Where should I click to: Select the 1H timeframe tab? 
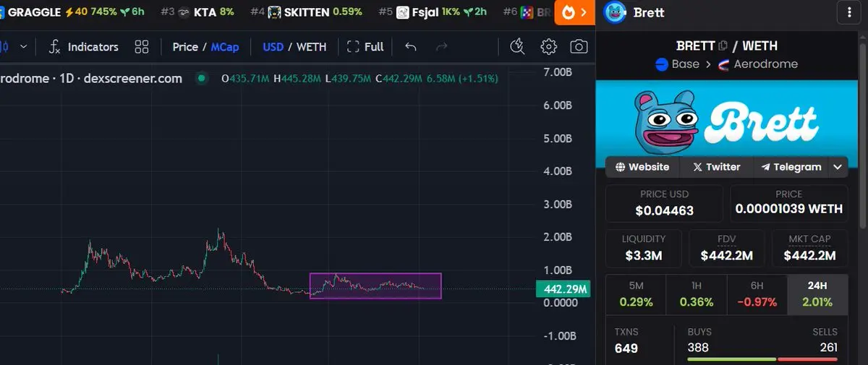point(697,294)
